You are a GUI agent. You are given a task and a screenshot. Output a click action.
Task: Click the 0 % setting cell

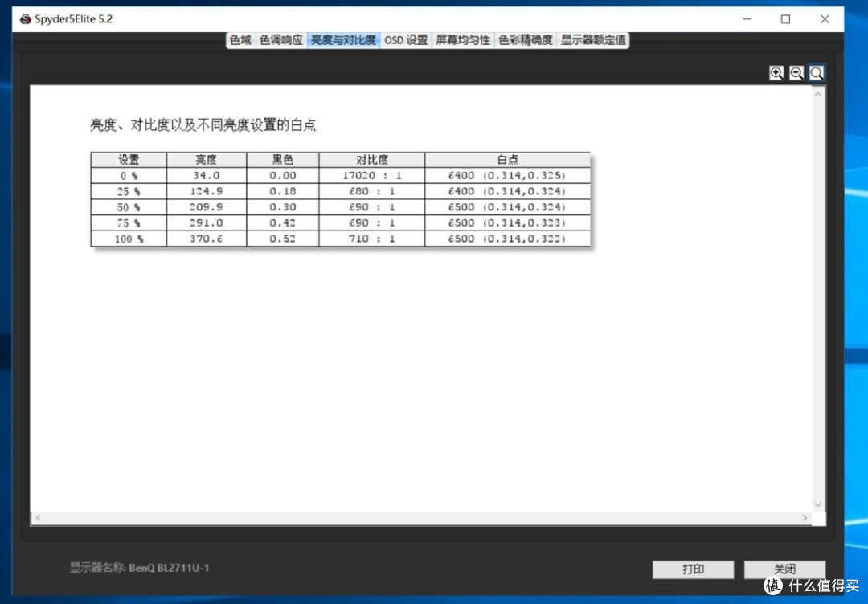pyautogui.click(x=129, y=175)
